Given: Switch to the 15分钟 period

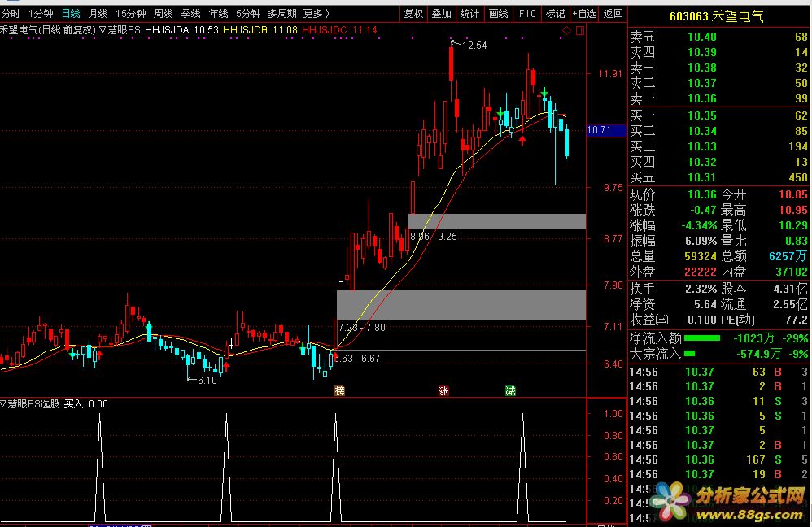Looking at the screenshot, I should pos(130,14).
